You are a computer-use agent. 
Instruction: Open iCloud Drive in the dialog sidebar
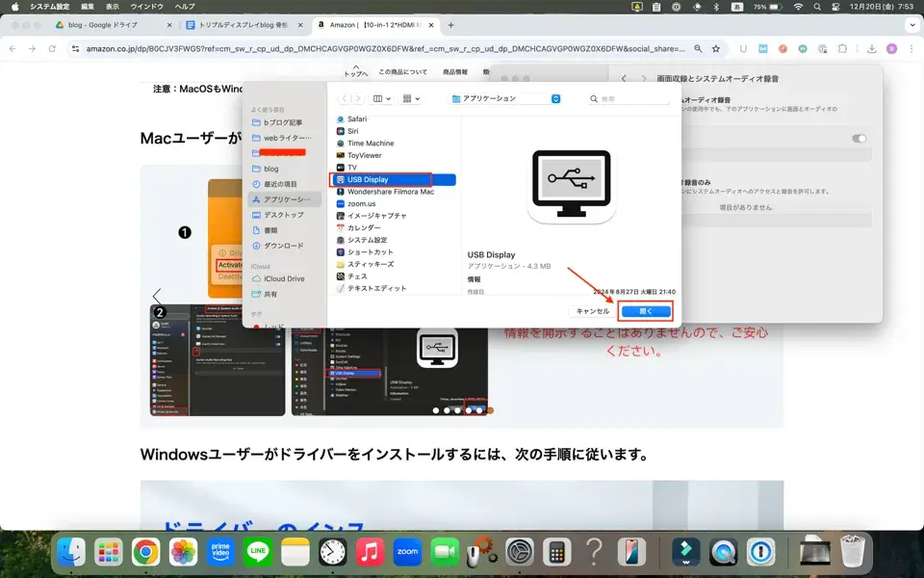[285, 278]
